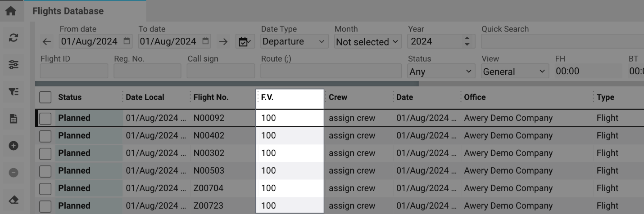Toggle the select-all checkbox in header

[x=45, y=98]
